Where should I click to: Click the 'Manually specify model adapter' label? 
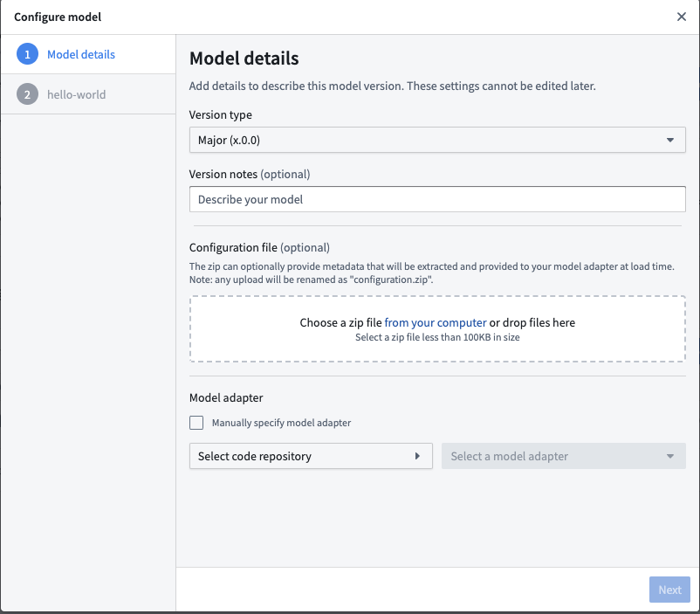[281, 423]
